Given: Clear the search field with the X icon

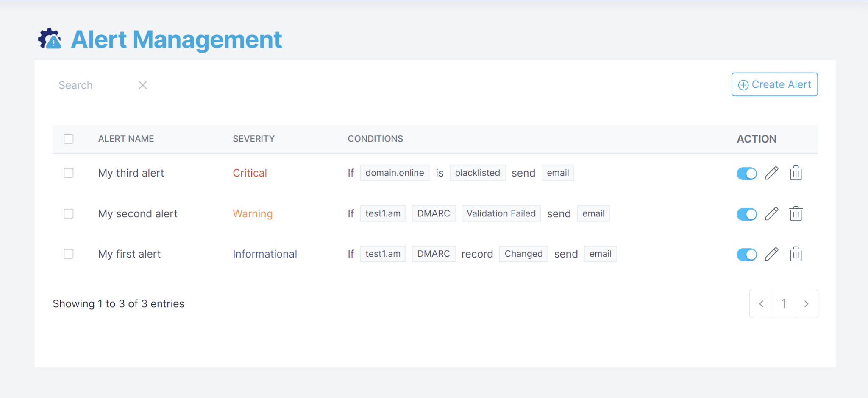Looking at the screenshot, I should coord(142,85).
